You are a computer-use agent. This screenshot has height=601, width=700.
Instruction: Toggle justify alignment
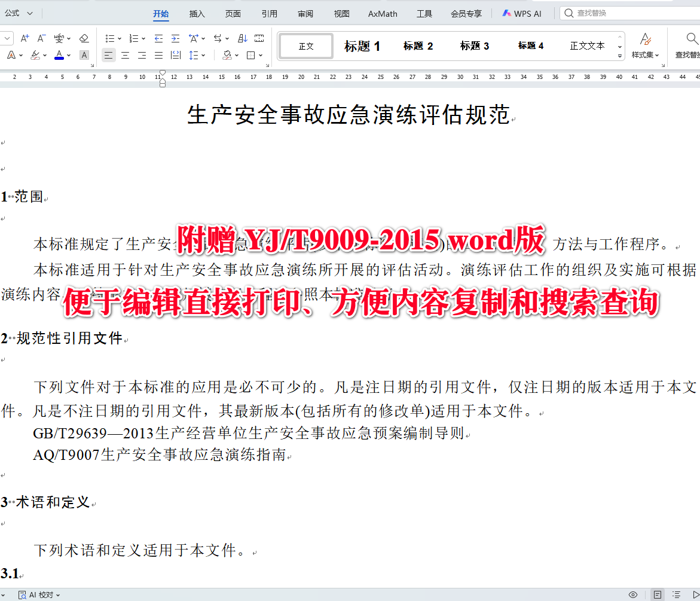pyautogui.click(x=158, y=54)
